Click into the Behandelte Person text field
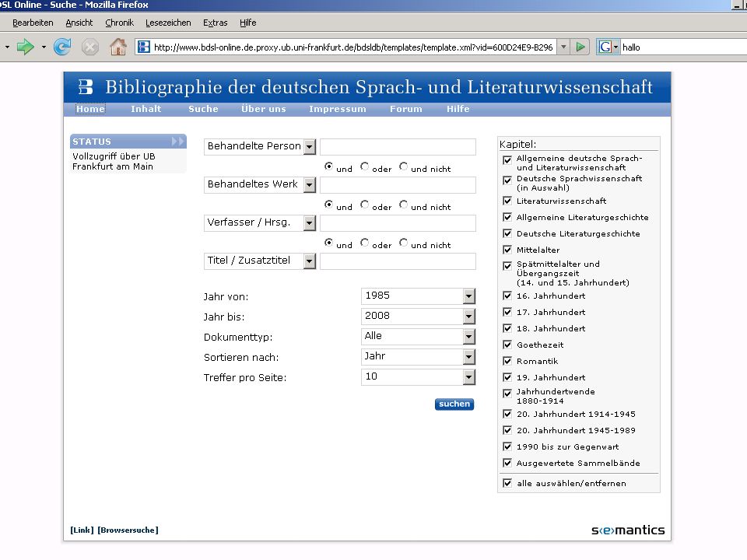Image resolution: width=747 pixels, height=560 pixels. (x=398, y=147)
